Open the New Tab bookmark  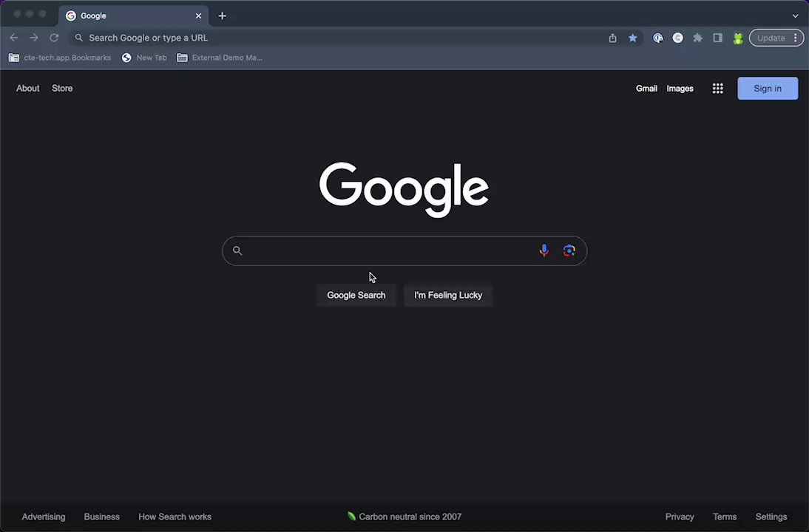point(144,58)
